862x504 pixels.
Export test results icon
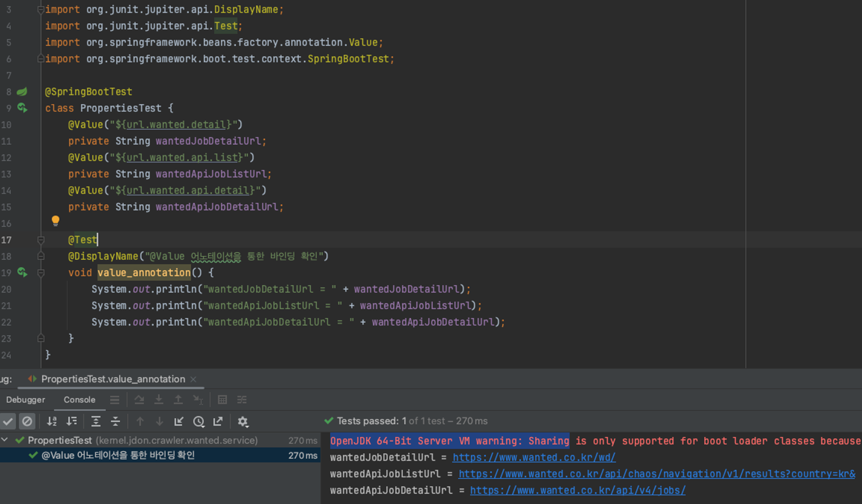click(218, 421)
